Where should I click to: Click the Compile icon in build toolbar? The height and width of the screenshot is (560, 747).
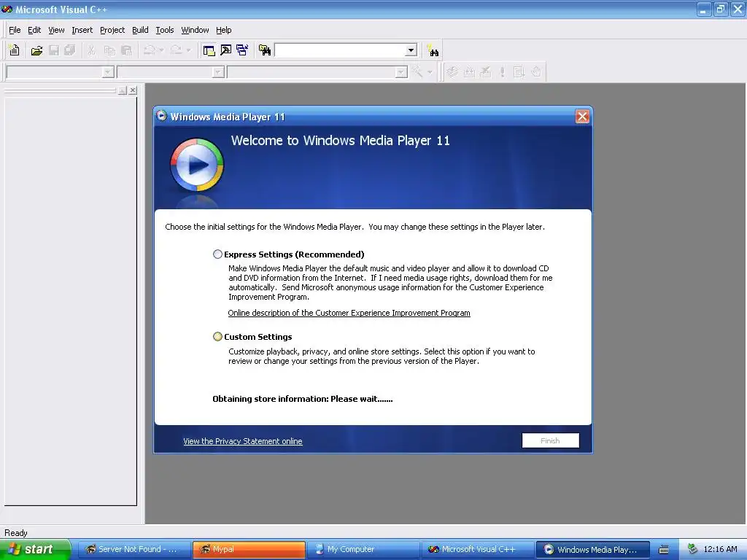pos(452,72)
